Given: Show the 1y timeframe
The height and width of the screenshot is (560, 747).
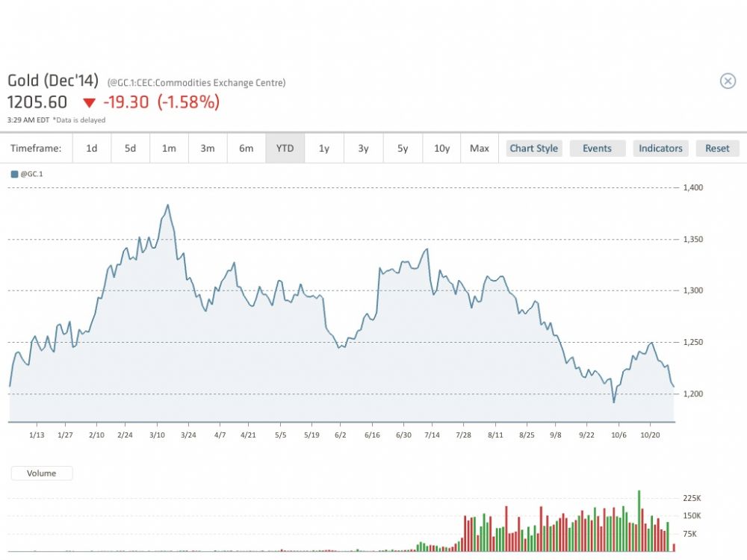Looking at the screenshot, I should (x=324, y=149).
